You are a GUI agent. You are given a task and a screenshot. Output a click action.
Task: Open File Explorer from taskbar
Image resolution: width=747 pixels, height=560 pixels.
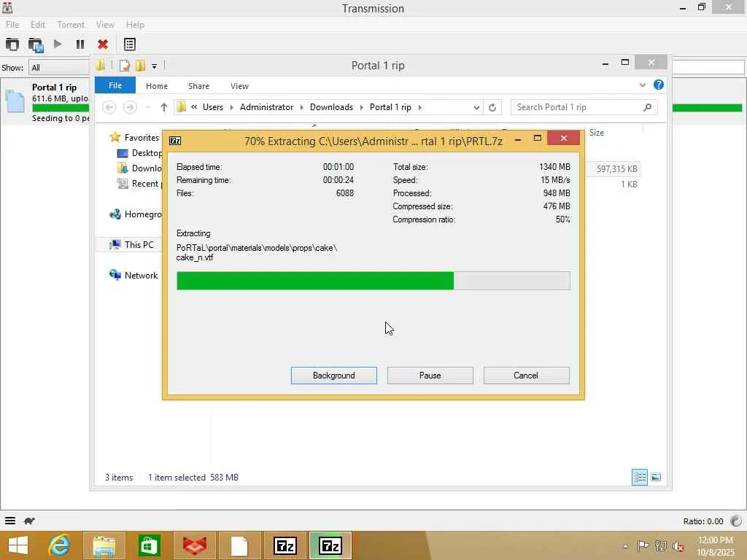[104, 545]
